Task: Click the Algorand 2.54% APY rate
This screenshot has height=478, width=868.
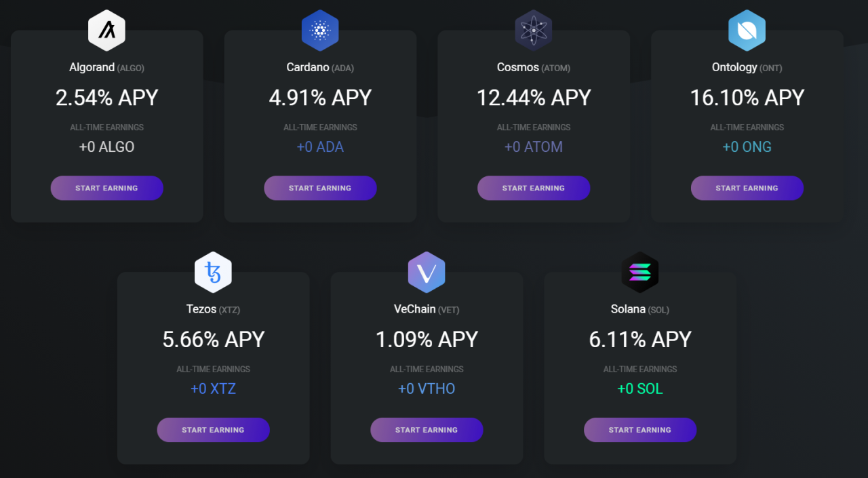Action: 106,98
